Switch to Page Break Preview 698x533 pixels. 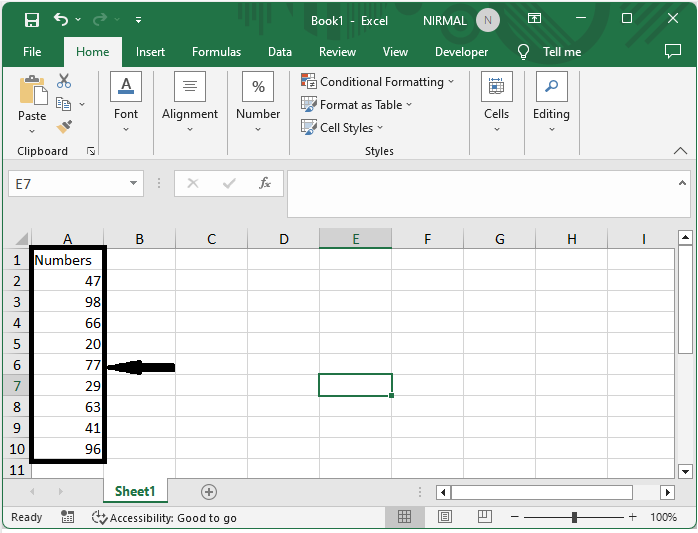click(484, 517)
